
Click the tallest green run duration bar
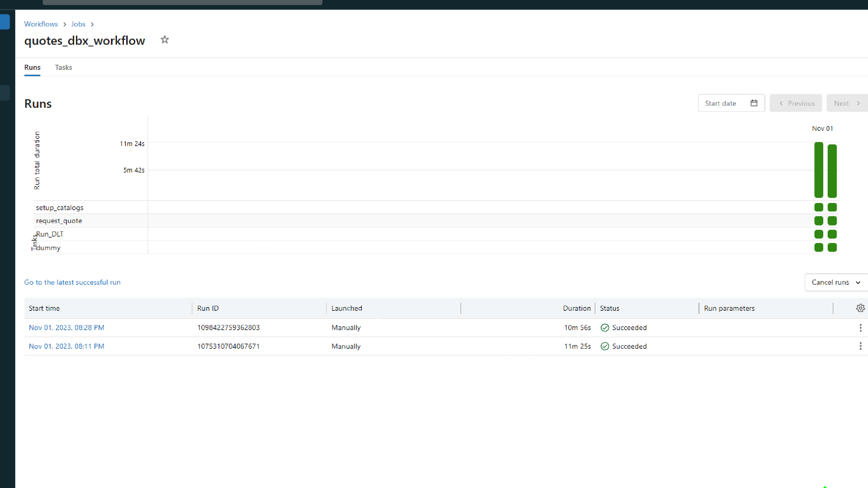818,170
